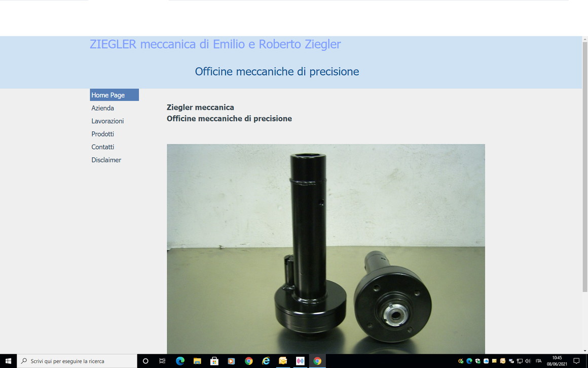588x368 pixels.
Task: Click the black machined parts photo
Action: (x=326, y=249)
